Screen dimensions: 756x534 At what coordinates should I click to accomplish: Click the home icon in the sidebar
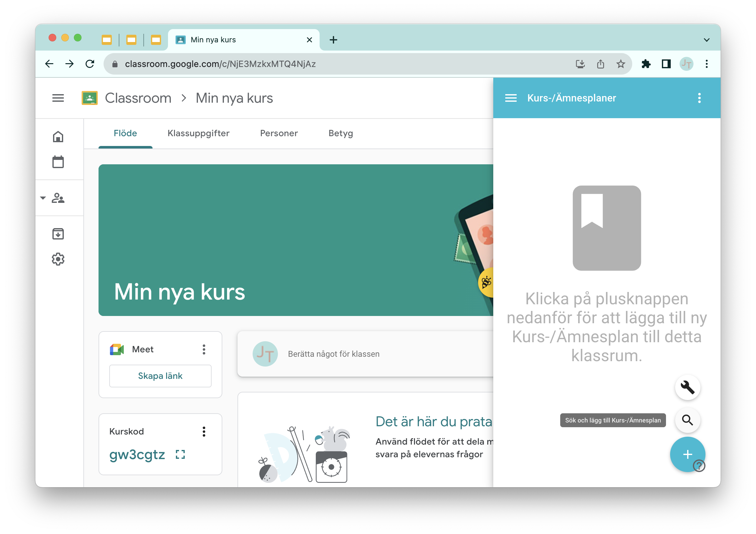coord(58,137)
